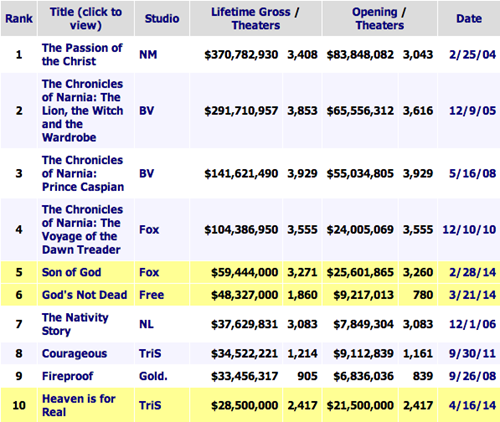500x422 pixels.
Task: Select lifetime gross $34,522,221
Action: (x=245, y=353)
